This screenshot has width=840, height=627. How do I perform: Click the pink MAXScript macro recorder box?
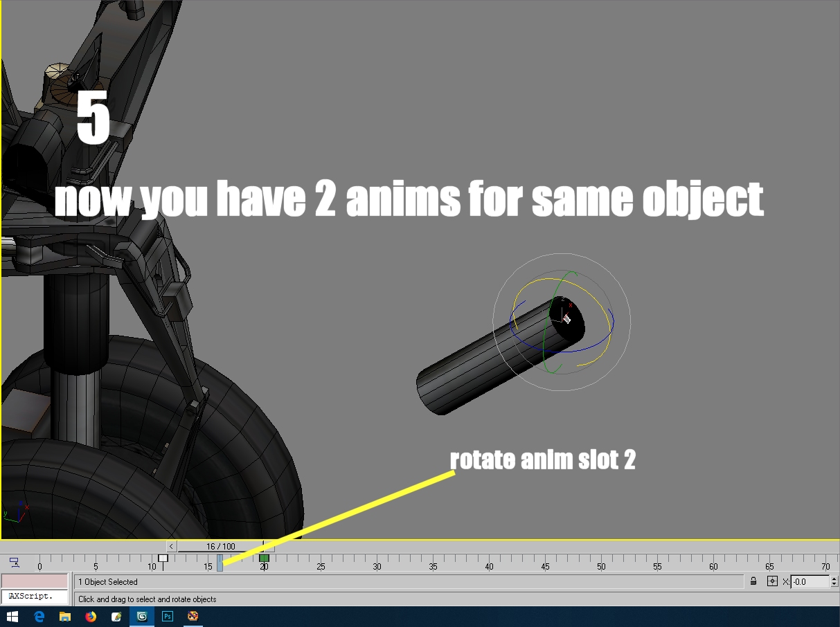(35, 581)
